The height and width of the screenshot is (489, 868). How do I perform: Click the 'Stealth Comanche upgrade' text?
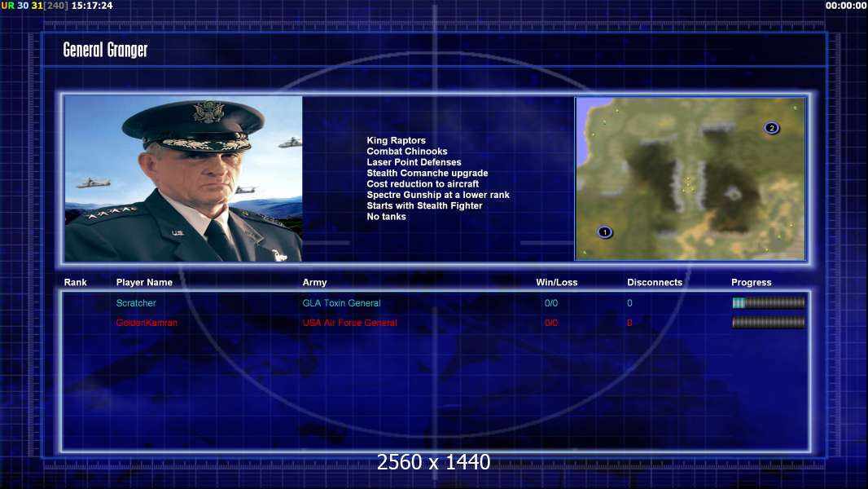click(427, 173)
